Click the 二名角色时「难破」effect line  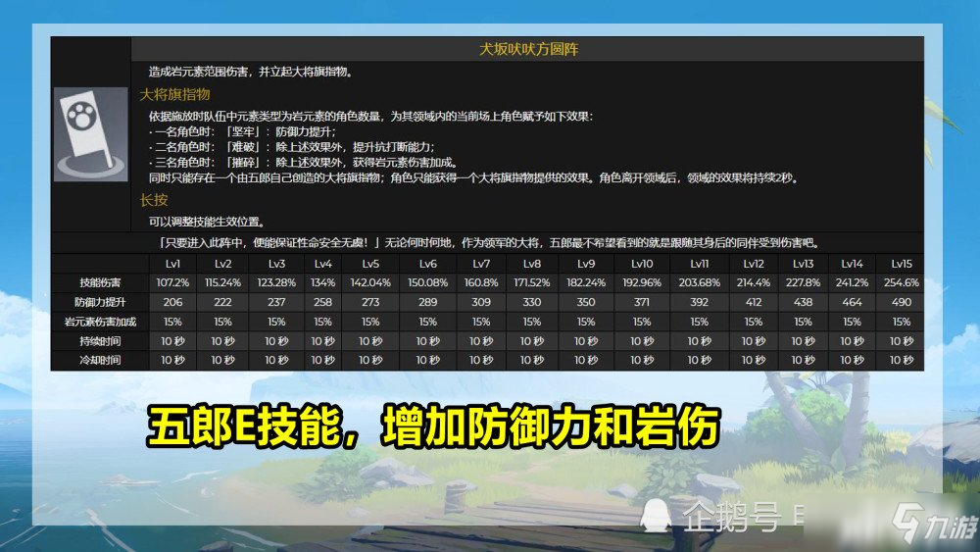[x=292, y=147]
